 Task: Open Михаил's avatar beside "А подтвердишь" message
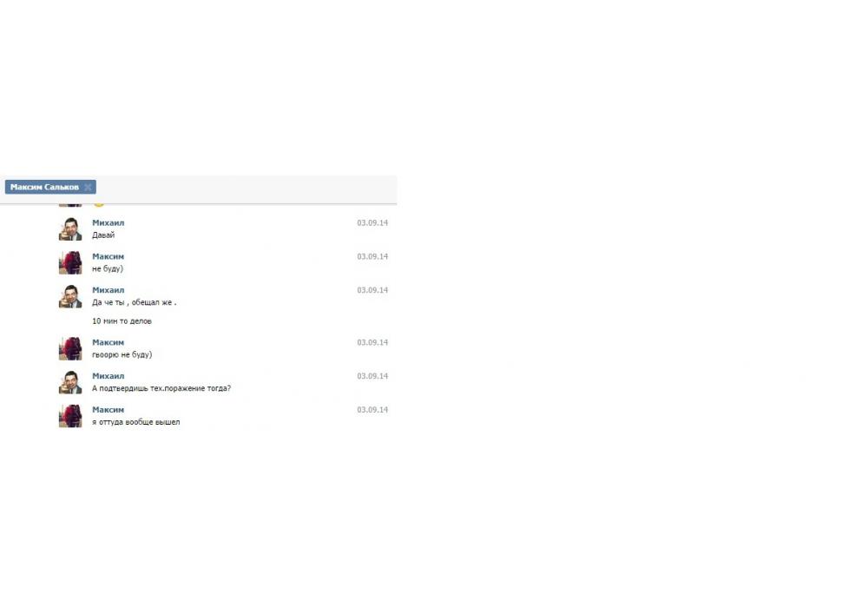point(70,382)
